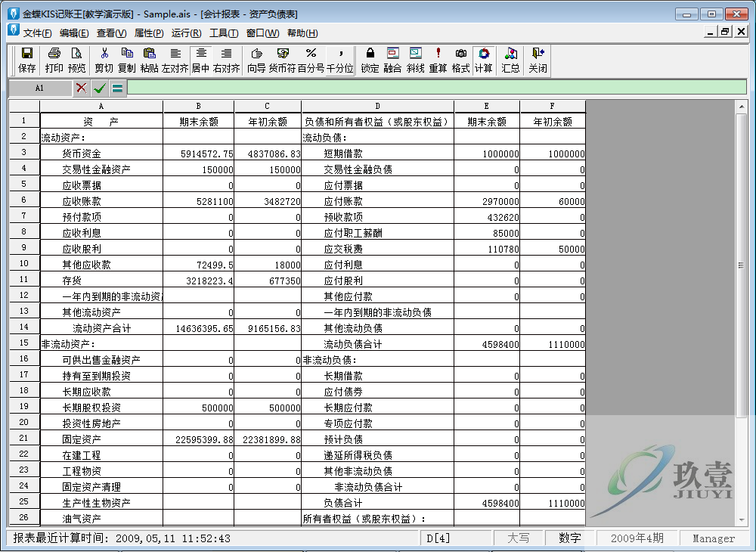Image resolution: width=756 pixels, height=552 pixels.
Task: Click the 保存 (Save) toolbar icon
Action: coord(27,60)
